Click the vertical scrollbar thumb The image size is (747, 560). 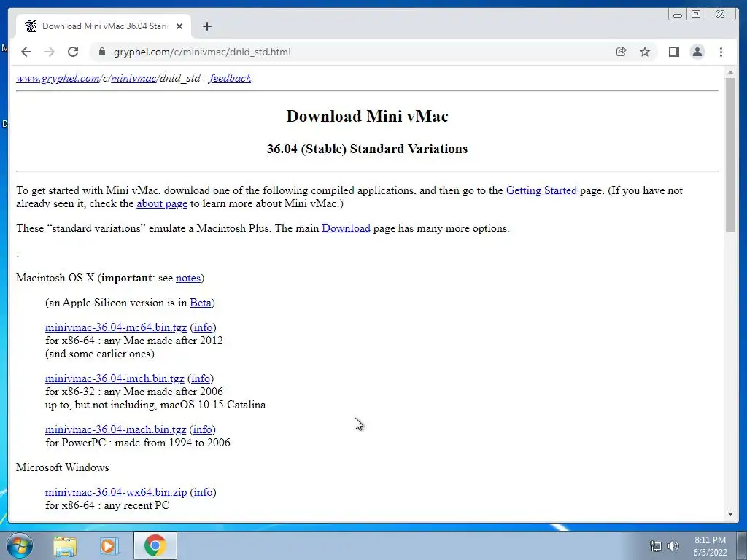pyautogui.click(x=730, y=155)
